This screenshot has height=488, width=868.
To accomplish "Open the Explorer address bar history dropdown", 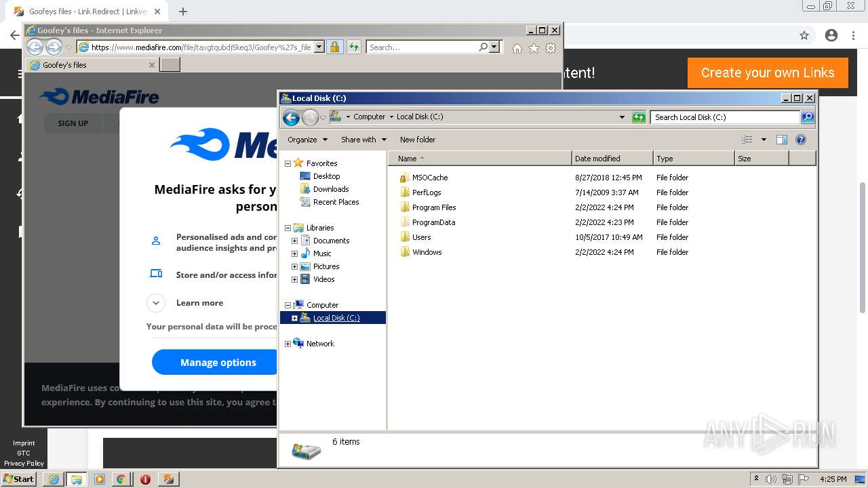I will (622, 117).
